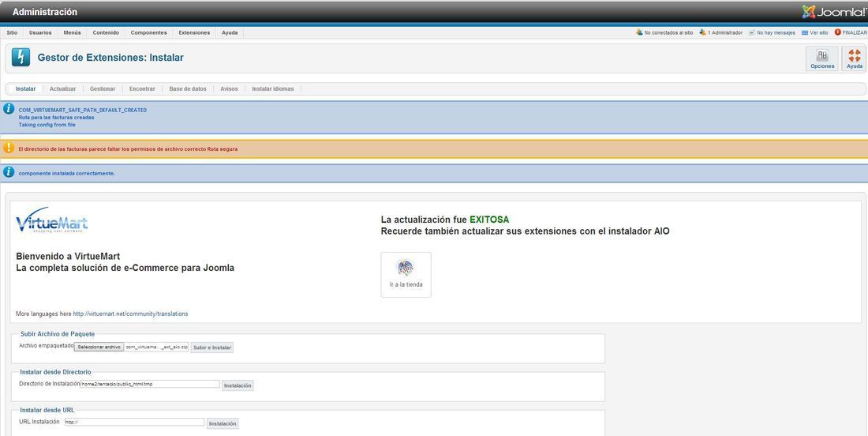Open the Contenido menu
Image resolution: width=868 pixels, height=436 pixels.
click(106, 32)
